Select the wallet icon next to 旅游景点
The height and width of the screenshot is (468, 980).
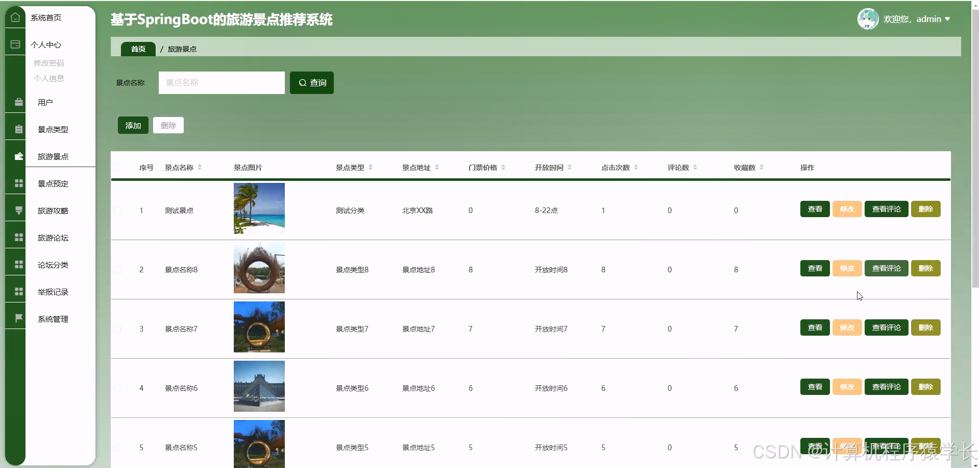pos(19,156)
